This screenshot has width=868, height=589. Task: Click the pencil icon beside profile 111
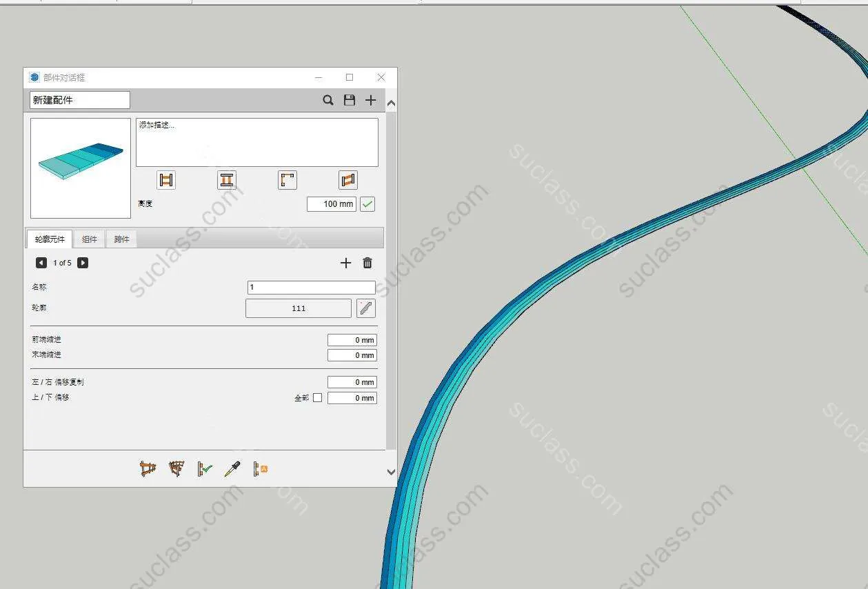click(x=366, y=308)
